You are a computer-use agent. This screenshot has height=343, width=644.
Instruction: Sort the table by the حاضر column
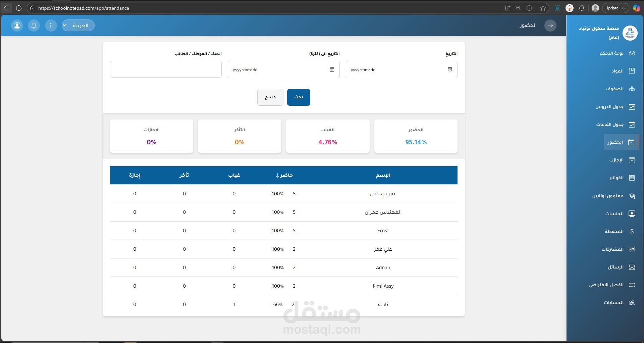click(x=284, y=175)
